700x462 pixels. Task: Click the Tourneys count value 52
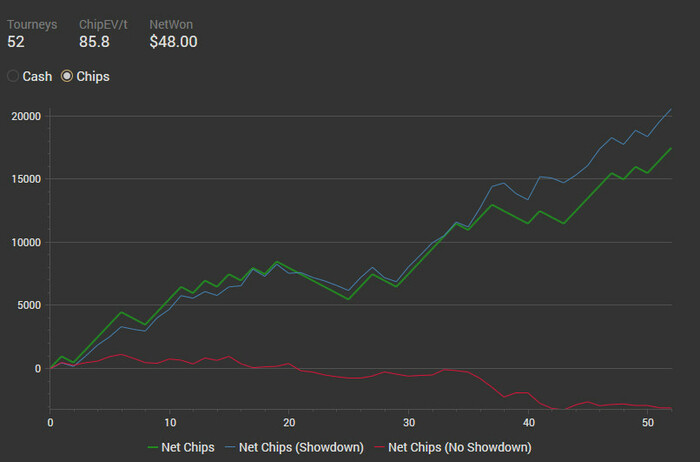click(16, 42)
